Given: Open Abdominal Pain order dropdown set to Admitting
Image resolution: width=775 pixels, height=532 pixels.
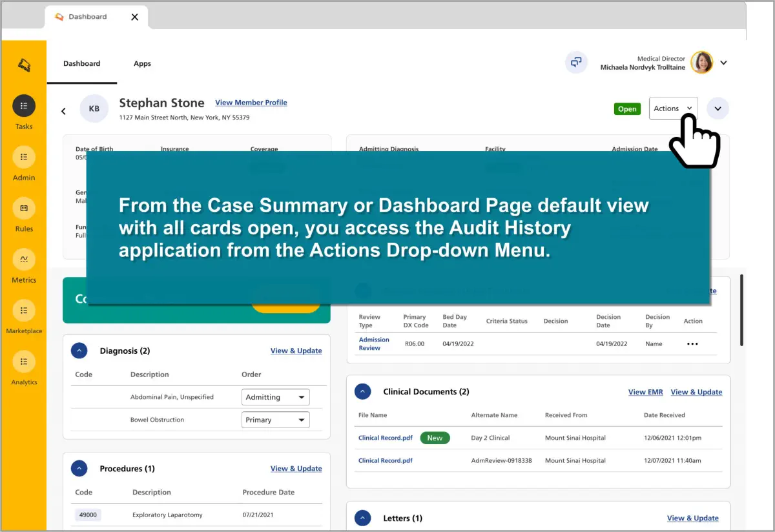Looking at the screenshot, I should (276, 397).
